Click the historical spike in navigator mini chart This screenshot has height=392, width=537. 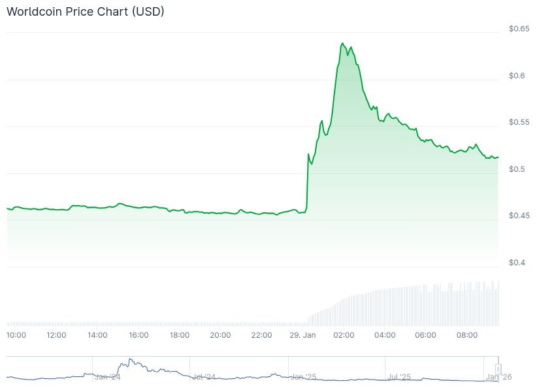[131, 360]
